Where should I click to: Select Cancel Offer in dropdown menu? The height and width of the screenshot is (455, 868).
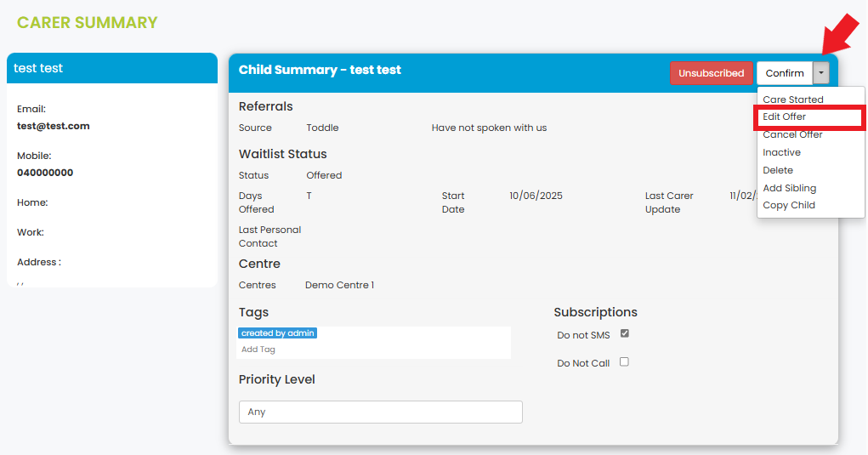pyautogui.click(x=792, y=134)
